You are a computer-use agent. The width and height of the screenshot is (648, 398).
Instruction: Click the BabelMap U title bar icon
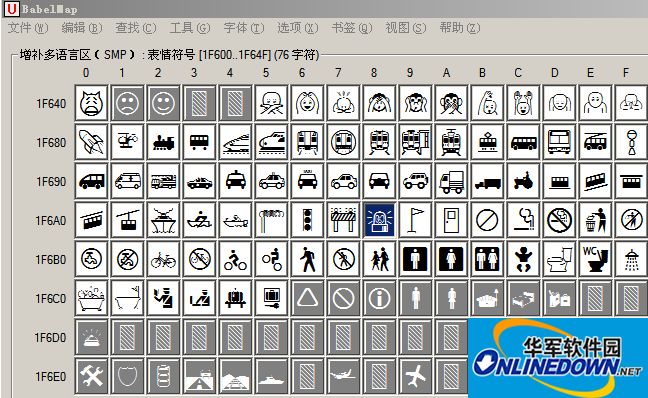pyautogui.click(x=11, y=9)
